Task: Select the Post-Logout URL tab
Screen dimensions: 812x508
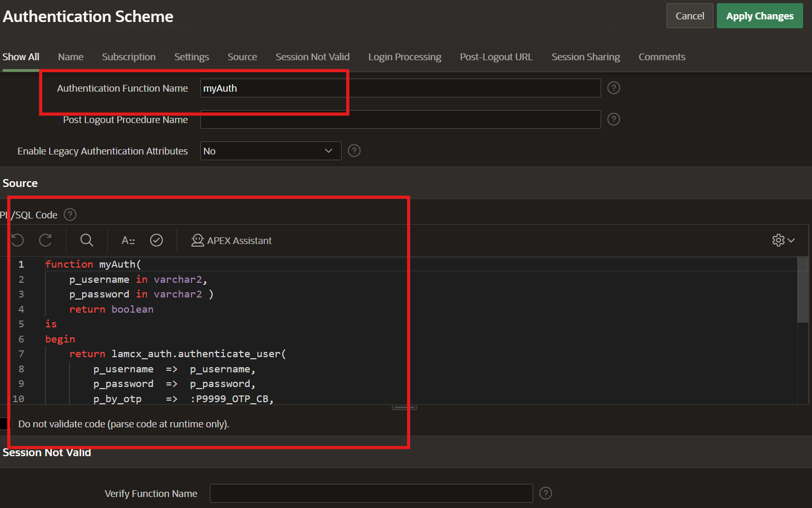Action: click(496, 57)
